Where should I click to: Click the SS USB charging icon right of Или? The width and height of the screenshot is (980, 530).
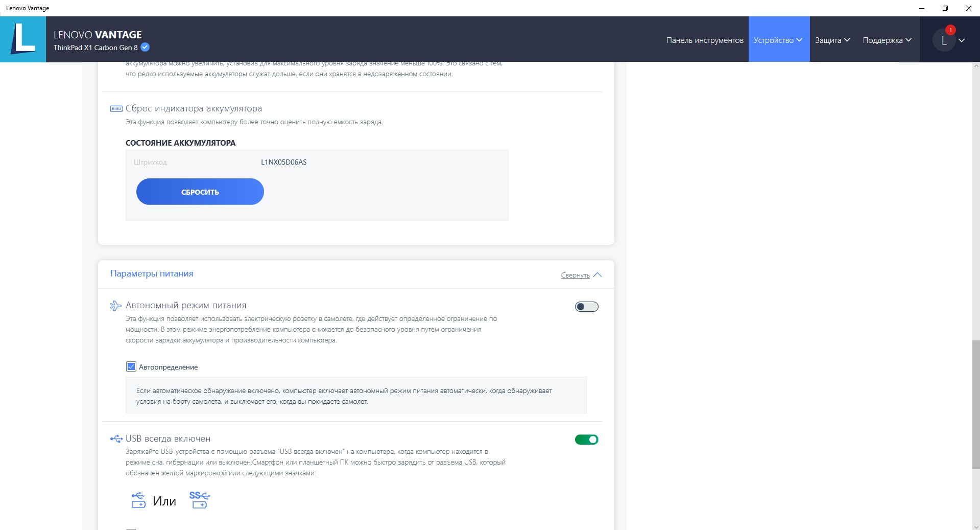pyautogui.click(x=199, y=500)
